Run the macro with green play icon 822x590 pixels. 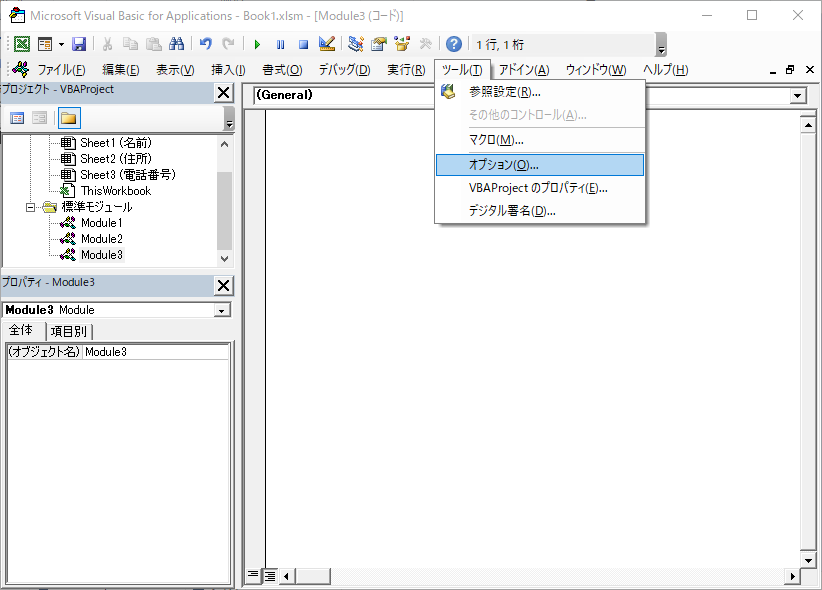point(257,45)
